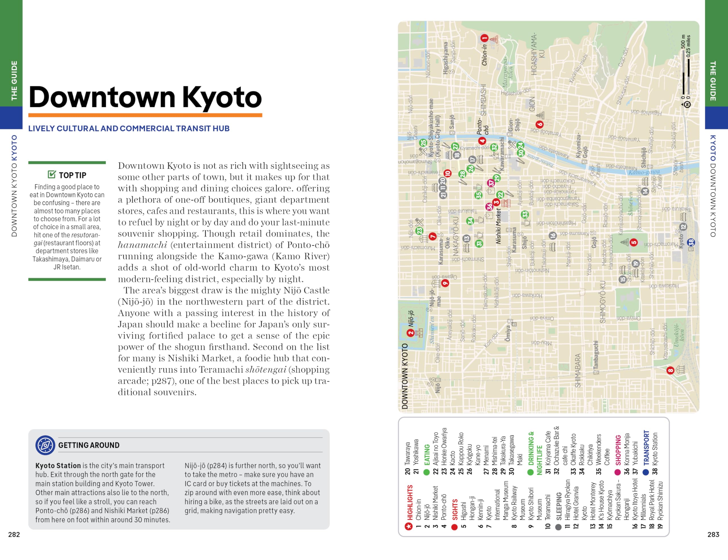728x560 pixels.
Task: Click the DRINKING & NIGHTLIFE legend heading
Action: 535,453
